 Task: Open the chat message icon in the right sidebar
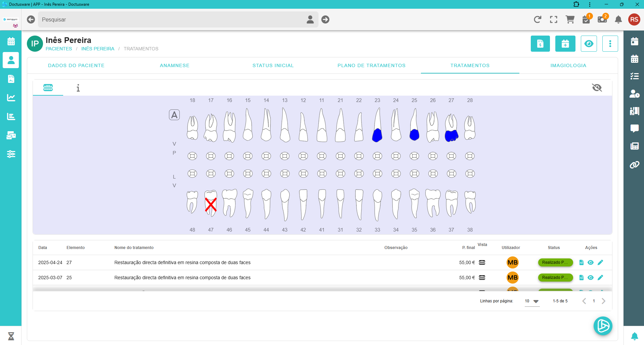pyautogui.click(x=634, y=128)
